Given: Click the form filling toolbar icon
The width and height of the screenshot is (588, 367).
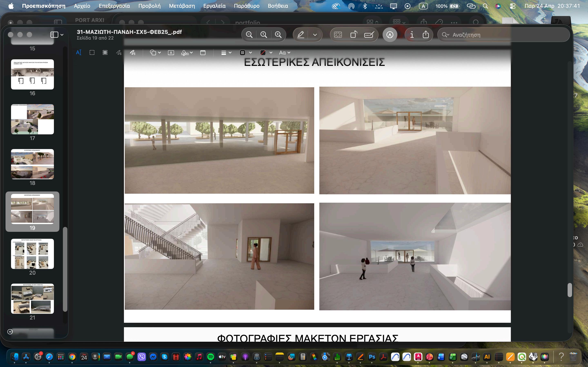Looking at the screenshot, I should 369,35.
